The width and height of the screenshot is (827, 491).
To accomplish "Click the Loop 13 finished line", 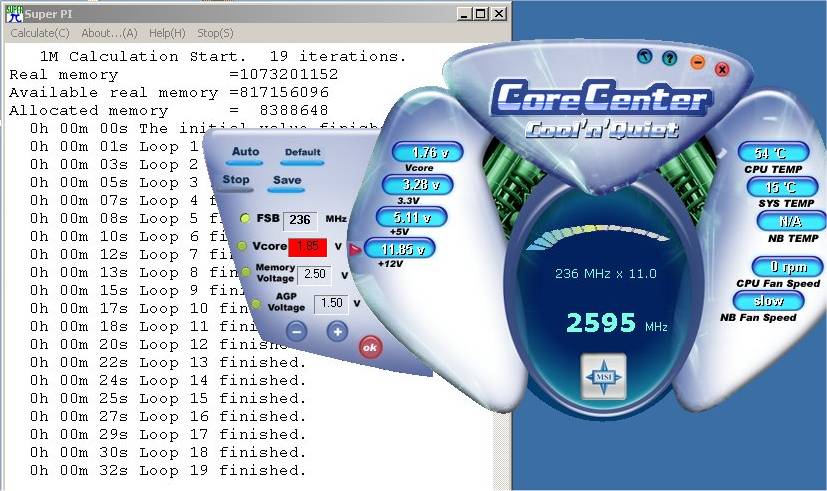I will [168, 363].
